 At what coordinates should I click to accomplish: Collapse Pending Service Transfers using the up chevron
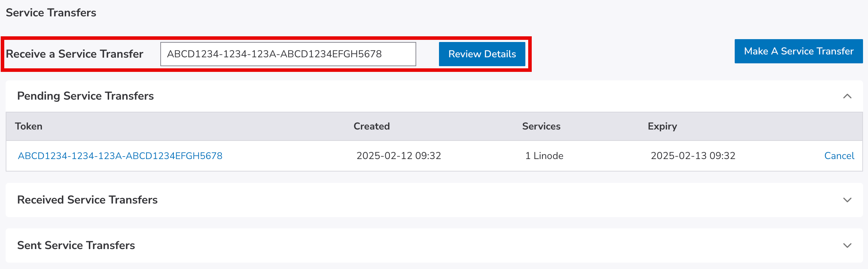coord(847,96)
